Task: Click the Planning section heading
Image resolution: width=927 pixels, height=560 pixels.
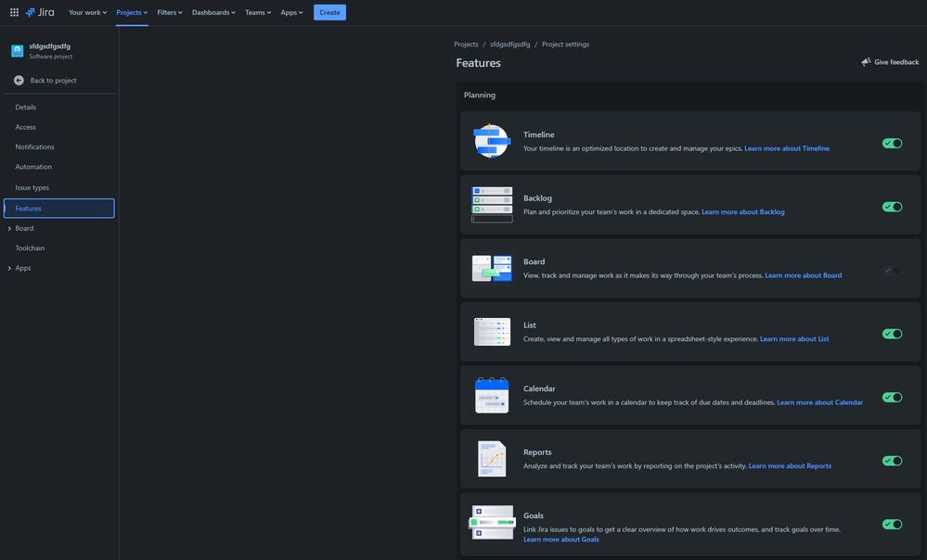Action: point(480,95)
